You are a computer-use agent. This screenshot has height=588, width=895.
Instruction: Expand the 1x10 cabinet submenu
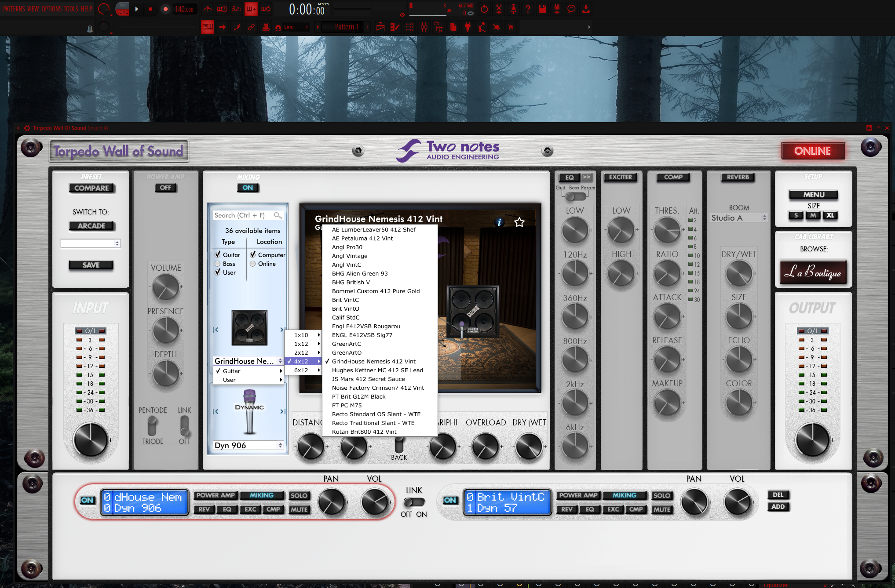(303, 335)
